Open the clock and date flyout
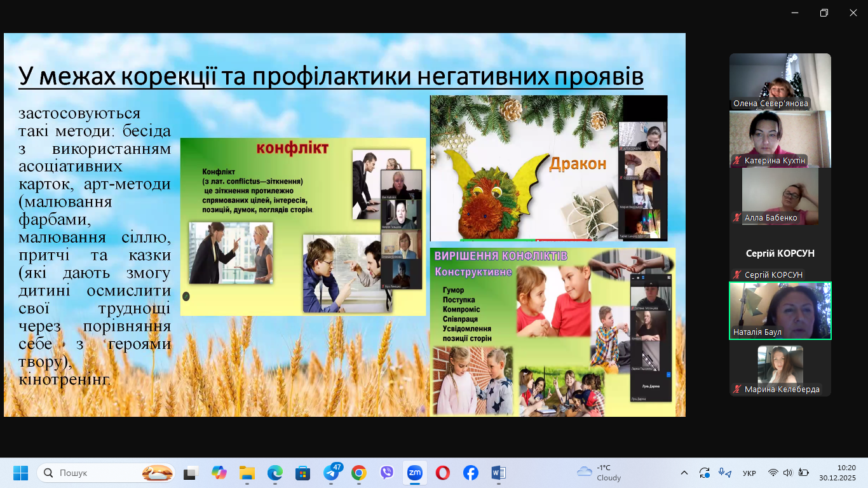 click(x=837, y=473)
